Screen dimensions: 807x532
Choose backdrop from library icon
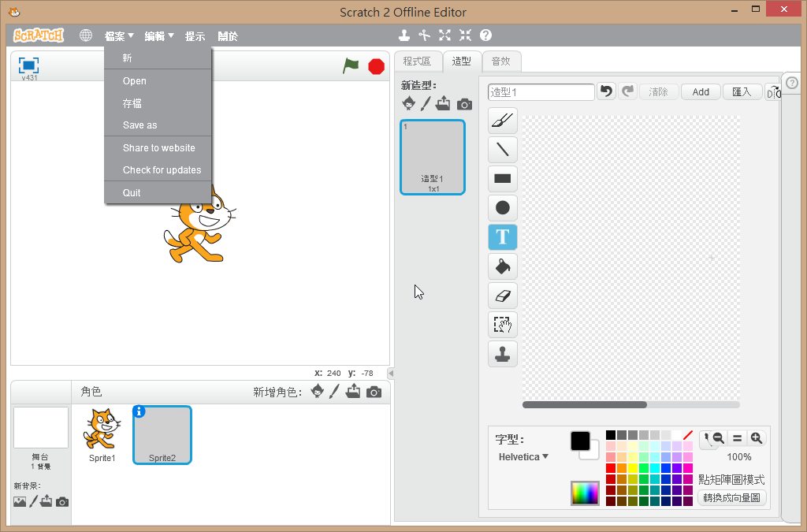[x=20, y=501]
